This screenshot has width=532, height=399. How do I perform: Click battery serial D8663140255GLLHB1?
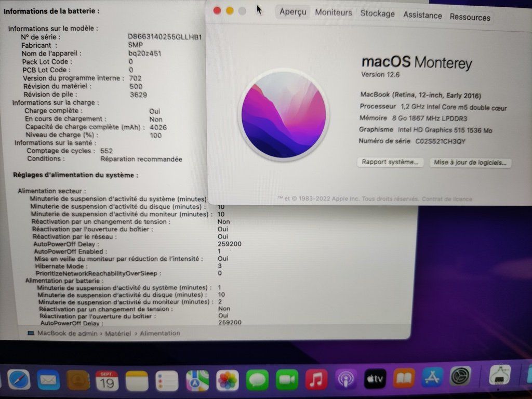[165, 37]
